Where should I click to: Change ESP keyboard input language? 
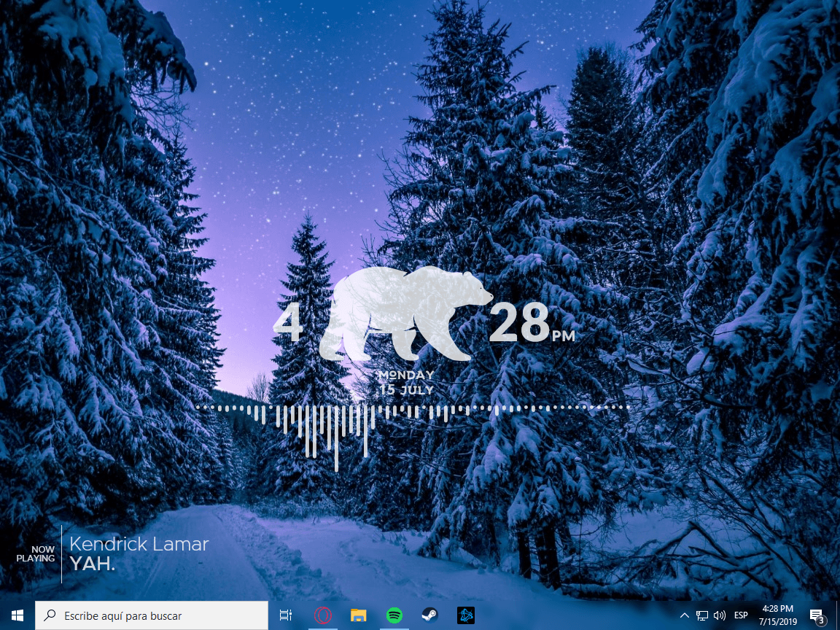[741, 615]
